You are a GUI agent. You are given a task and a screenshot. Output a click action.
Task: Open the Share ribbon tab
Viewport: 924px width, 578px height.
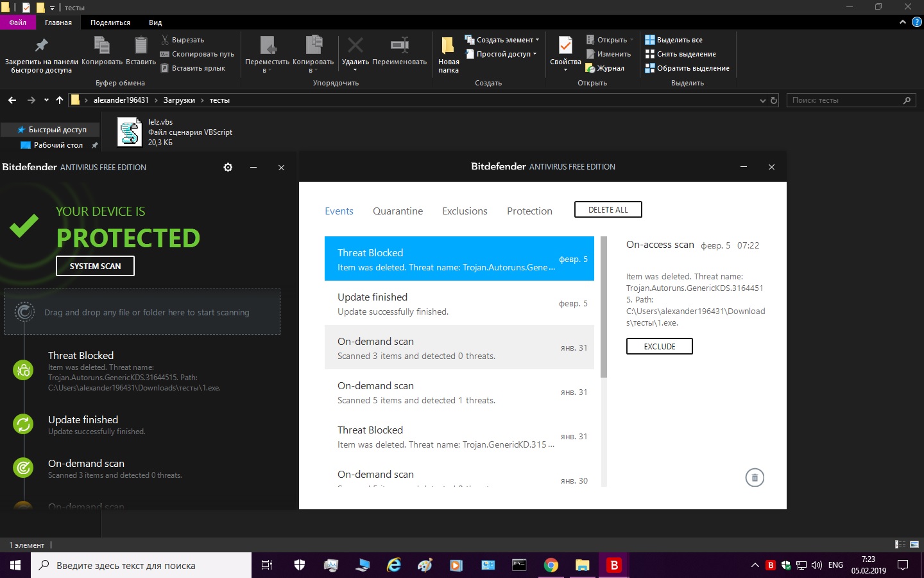[110, 22]
